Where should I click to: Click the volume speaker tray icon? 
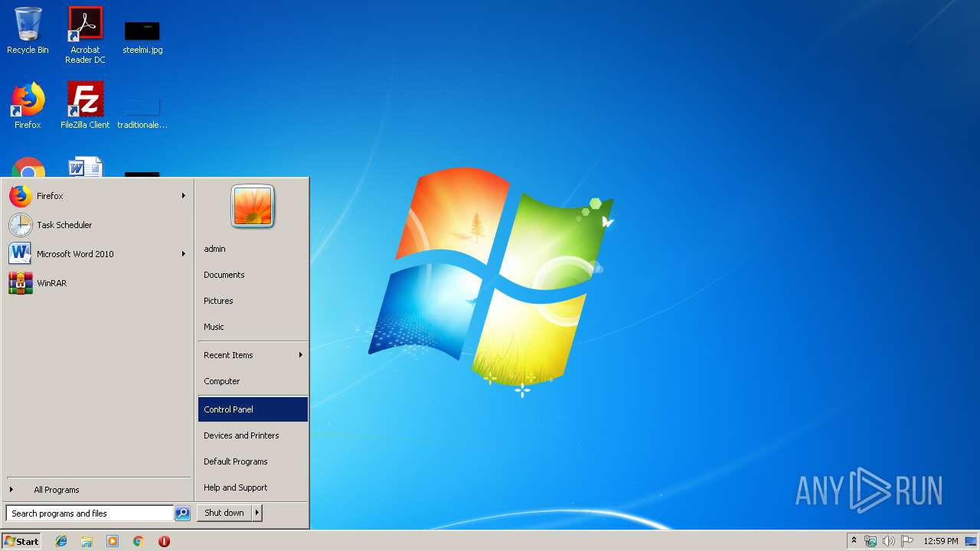point(888,541)
